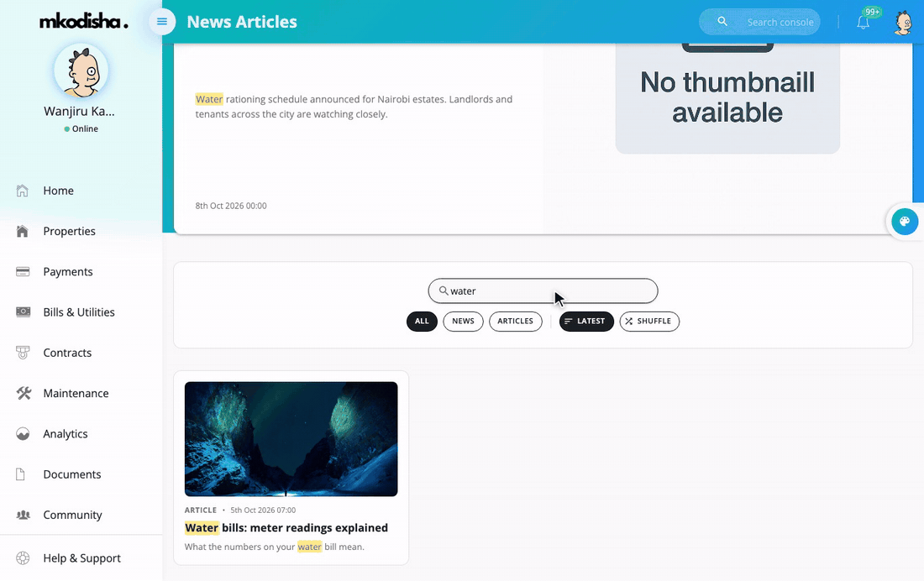The height and width of the screenshot is (581, 924).
Task: Click the Water rationing schedule summary text
Action: tap(354, 107)
